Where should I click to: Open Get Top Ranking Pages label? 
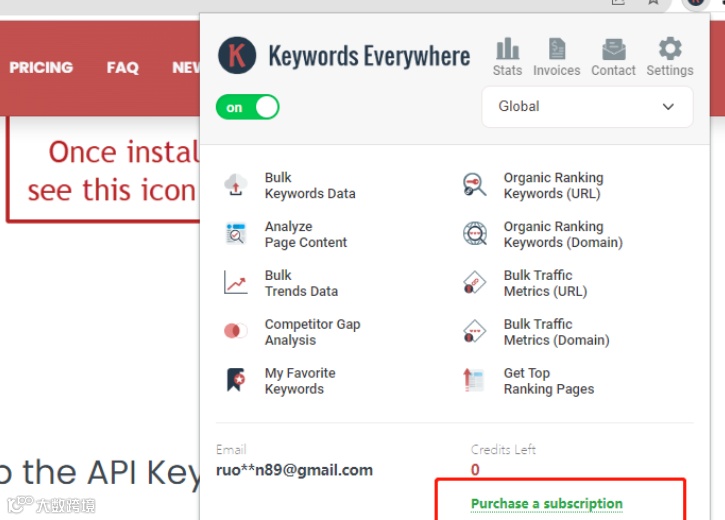pos(549,381)
